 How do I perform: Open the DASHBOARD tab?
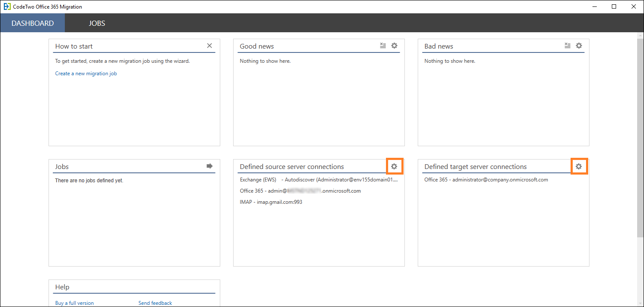(x=33, y=23)
